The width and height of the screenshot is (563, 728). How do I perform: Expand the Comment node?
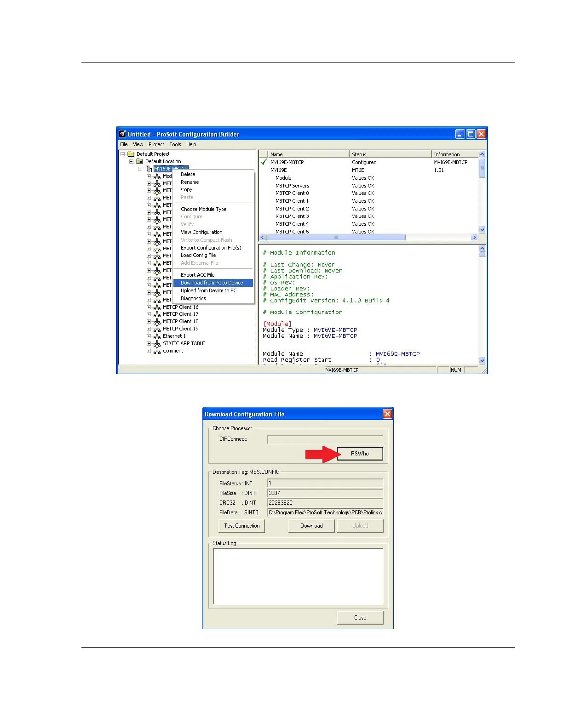click(149, 351)
